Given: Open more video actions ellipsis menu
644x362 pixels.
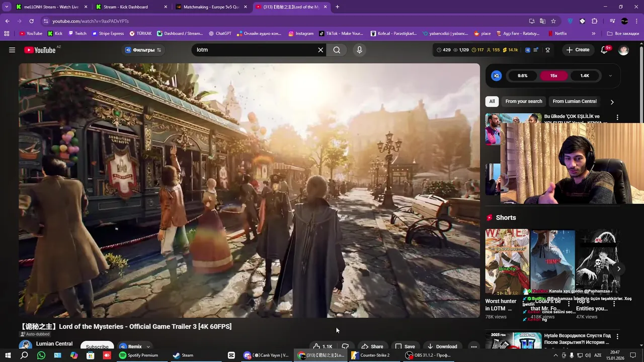Looking at the screenshot, I should (473, 346).
